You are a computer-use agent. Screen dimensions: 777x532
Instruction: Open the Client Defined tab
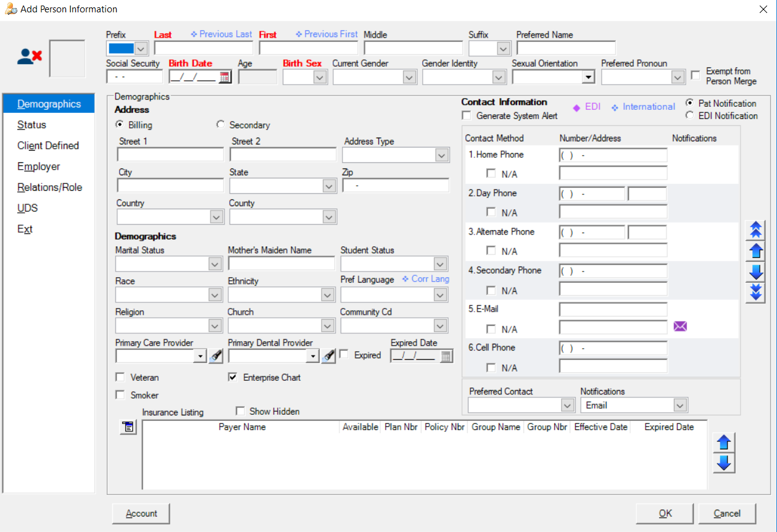(x=48, y=146)
